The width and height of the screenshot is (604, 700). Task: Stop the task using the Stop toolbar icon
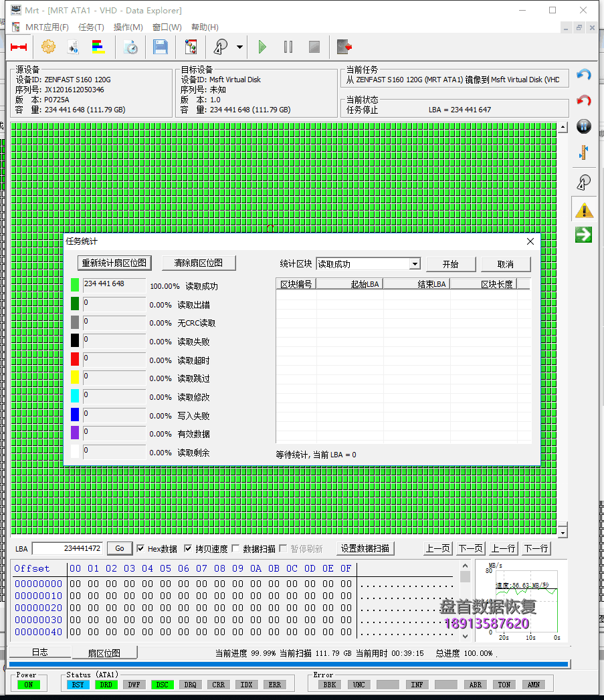coord(314,47)
